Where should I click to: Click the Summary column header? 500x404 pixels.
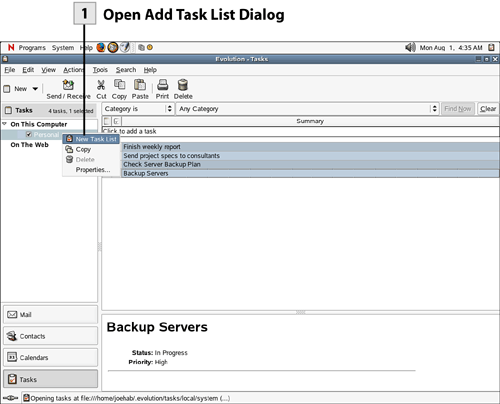tap(310, 121)
